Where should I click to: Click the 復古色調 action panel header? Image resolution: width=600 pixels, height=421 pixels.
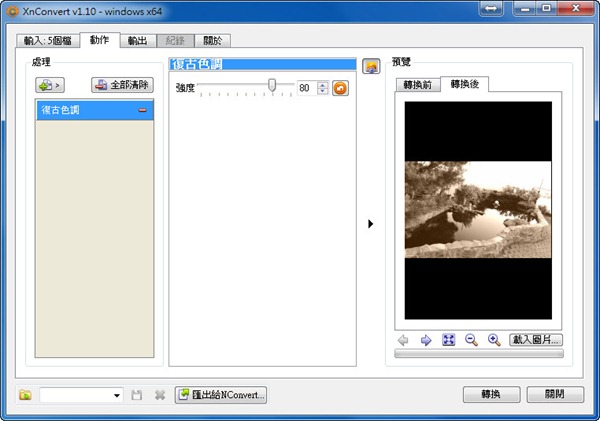click(262, 64)
